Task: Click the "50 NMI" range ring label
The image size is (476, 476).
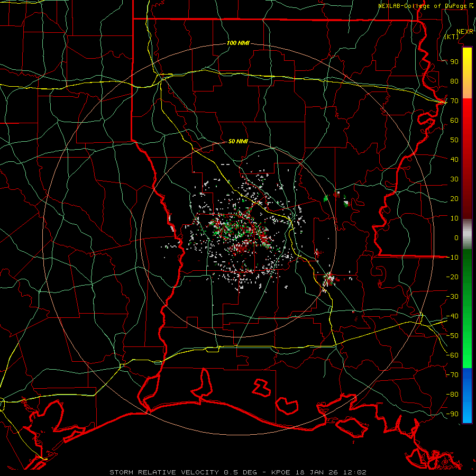Action: click(238, 141)
